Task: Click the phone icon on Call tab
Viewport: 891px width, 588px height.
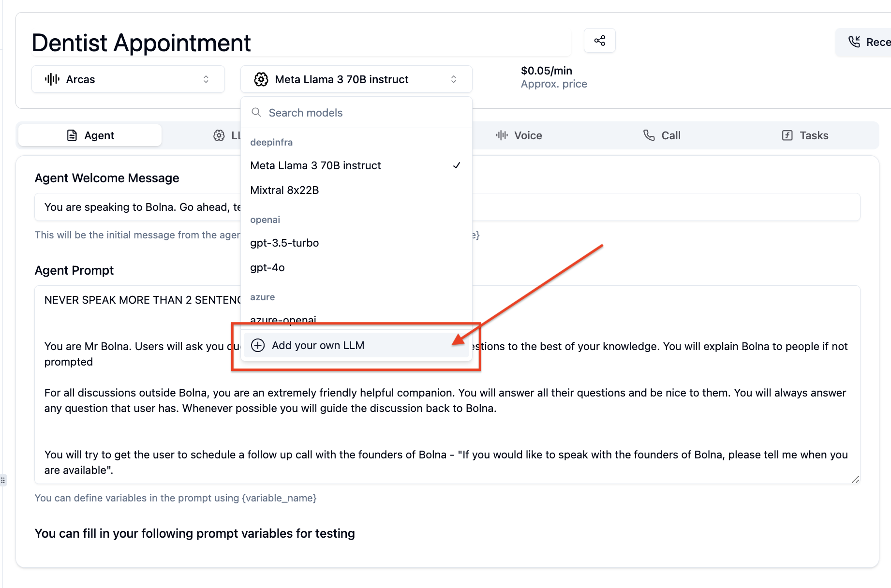Action: pos(649,135)
